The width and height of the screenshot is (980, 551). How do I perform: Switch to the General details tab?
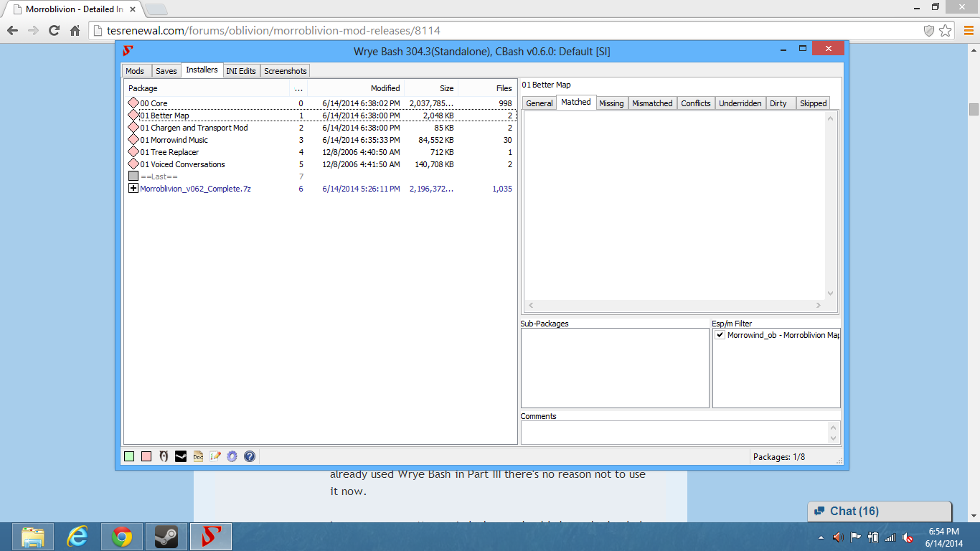point(540,103)
